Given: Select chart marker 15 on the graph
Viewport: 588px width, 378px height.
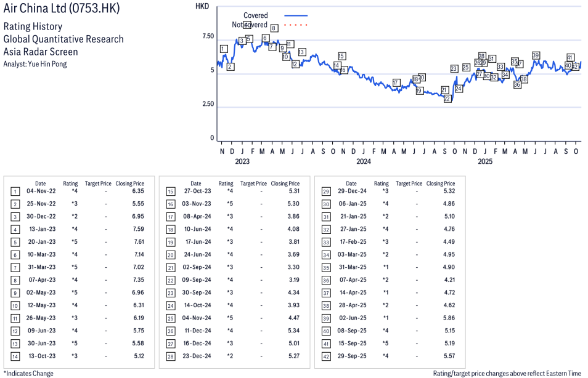Looking at the screenshot, I should click(341, 56).
